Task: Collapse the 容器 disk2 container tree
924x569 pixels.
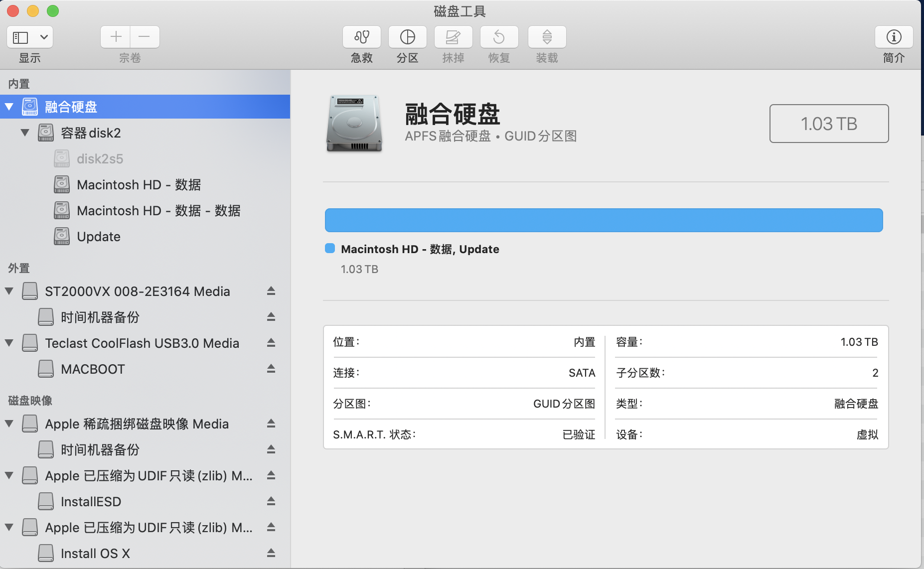Action: pos(25,133)
